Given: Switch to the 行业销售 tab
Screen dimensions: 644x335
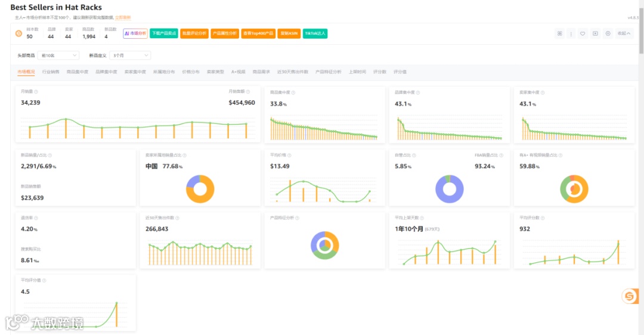Looking at the screenshot, I should 51,72.
